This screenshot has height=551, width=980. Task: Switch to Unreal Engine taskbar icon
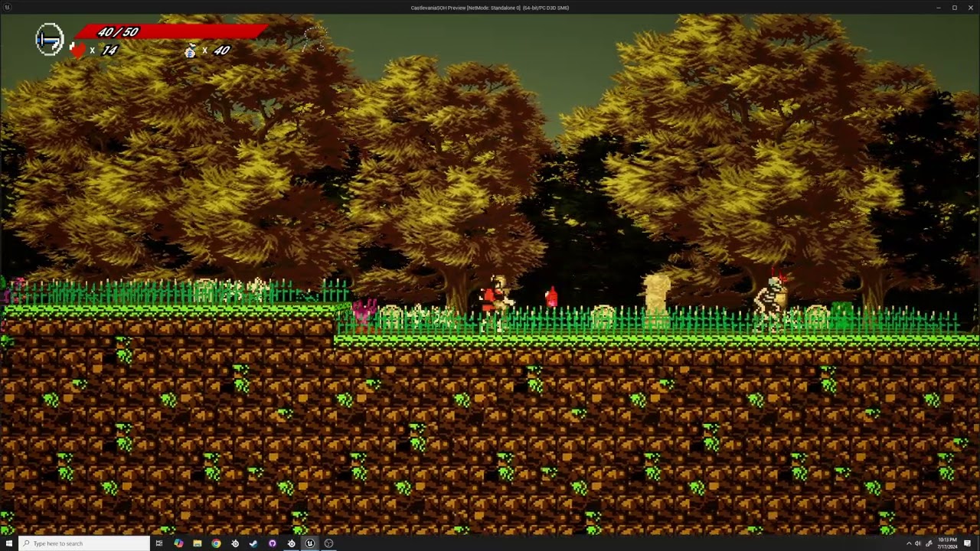point(310,543)
